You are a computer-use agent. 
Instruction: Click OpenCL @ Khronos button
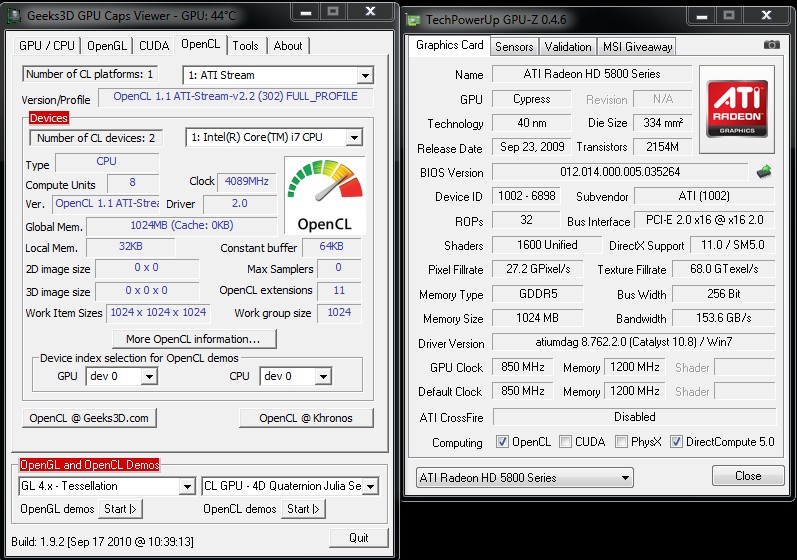[306, 418]
